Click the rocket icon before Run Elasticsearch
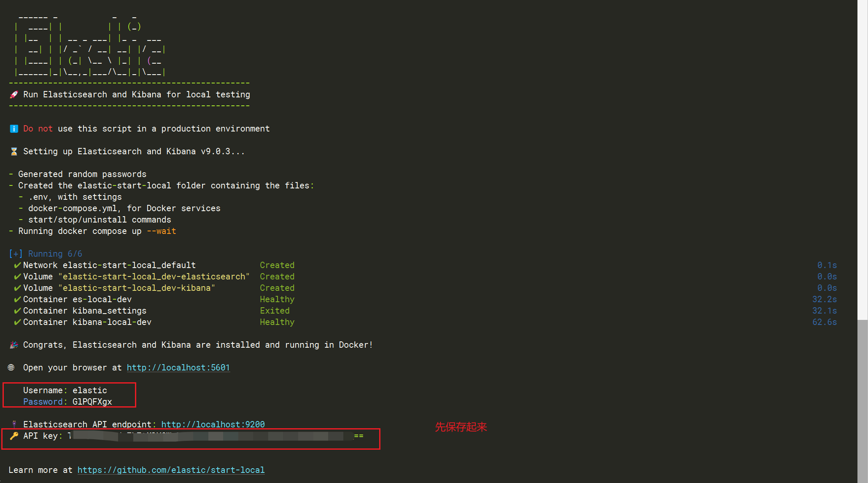The image size is (868, 483). 14,94
